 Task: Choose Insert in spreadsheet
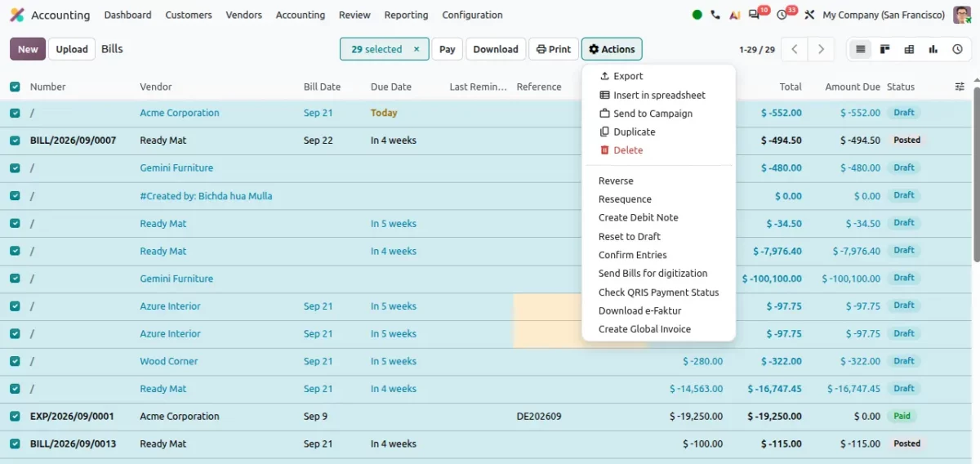[x=659, y=95]
